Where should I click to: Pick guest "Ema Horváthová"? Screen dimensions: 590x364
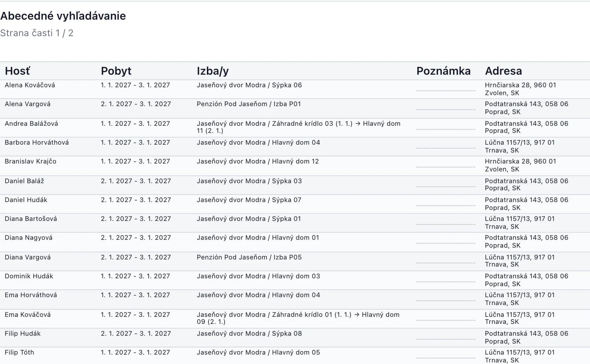coord(31,295)
